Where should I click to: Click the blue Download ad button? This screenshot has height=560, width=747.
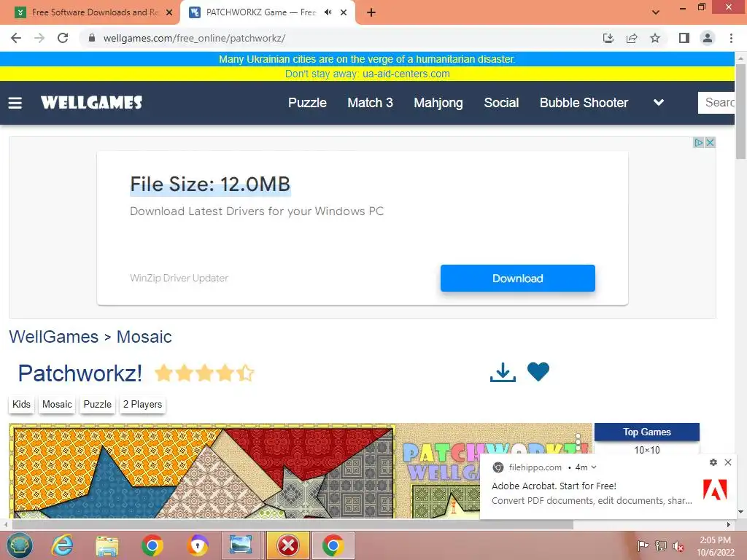pos(517,278)
